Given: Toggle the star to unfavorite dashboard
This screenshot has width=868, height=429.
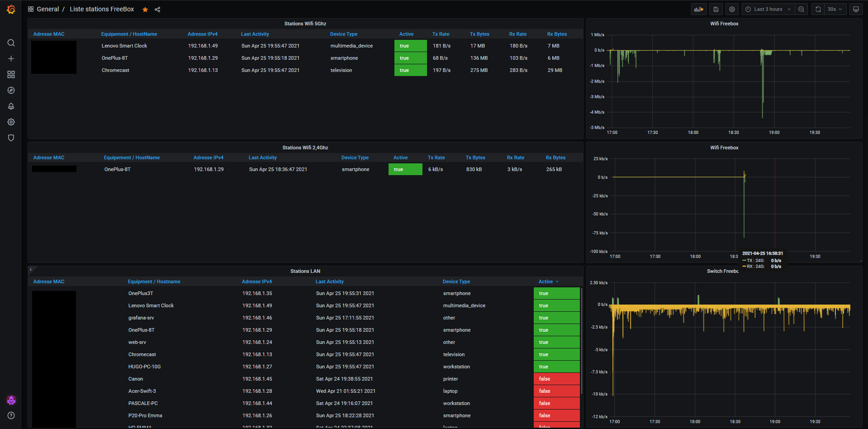Looking at the screenshot, I should (145, 10).
